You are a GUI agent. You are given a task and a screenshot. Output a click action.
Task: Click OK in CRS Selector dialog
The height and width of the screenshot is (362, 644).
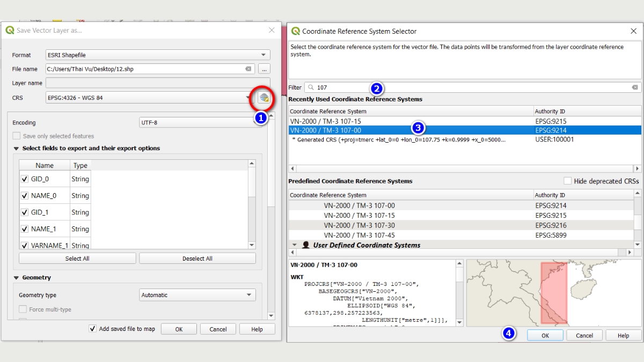[545, 335]
